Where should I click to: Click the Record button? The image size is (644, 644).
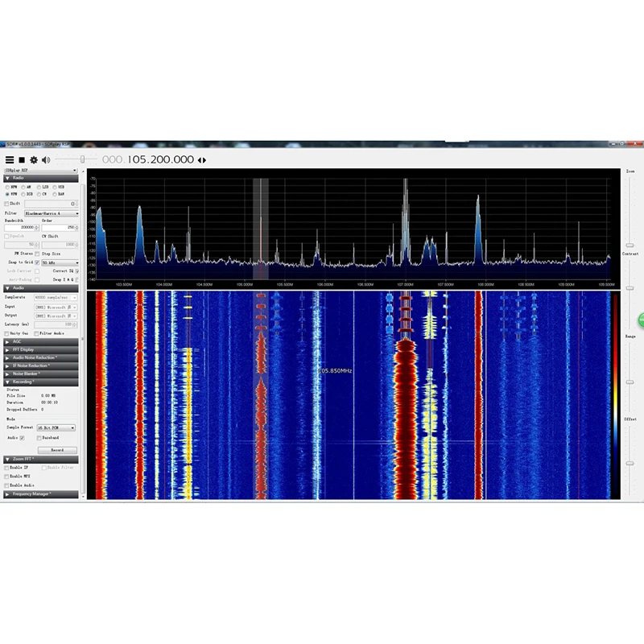pyautogui.click(x=57, y=450)
